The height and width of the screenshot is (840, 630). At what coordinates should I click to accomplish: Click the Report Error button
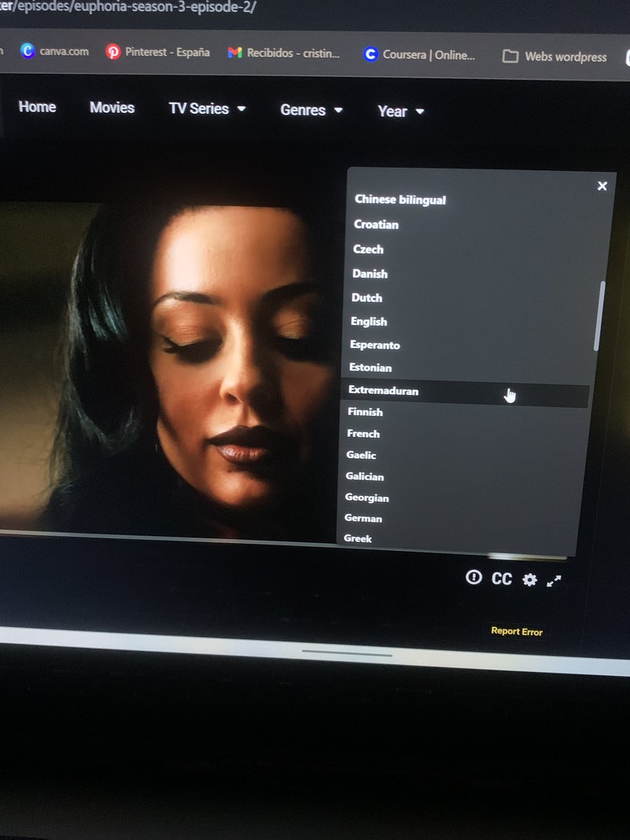[517, 631]
